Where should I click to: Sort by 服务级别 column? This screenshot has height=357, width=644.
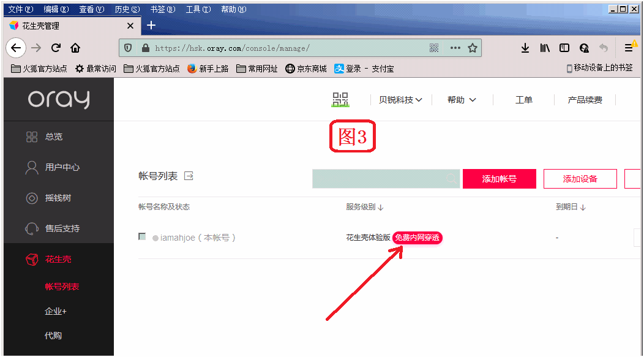[x=364, y=207]
